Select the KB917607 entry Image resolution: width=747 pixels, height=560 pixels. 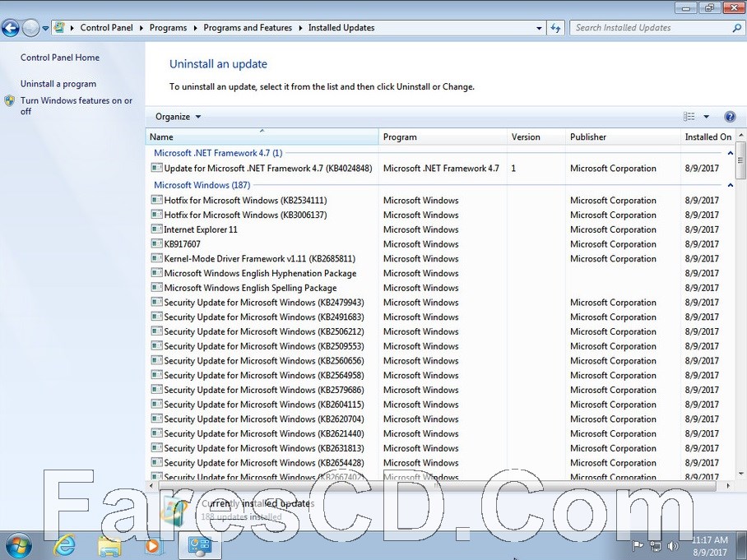tap(183, 244)
